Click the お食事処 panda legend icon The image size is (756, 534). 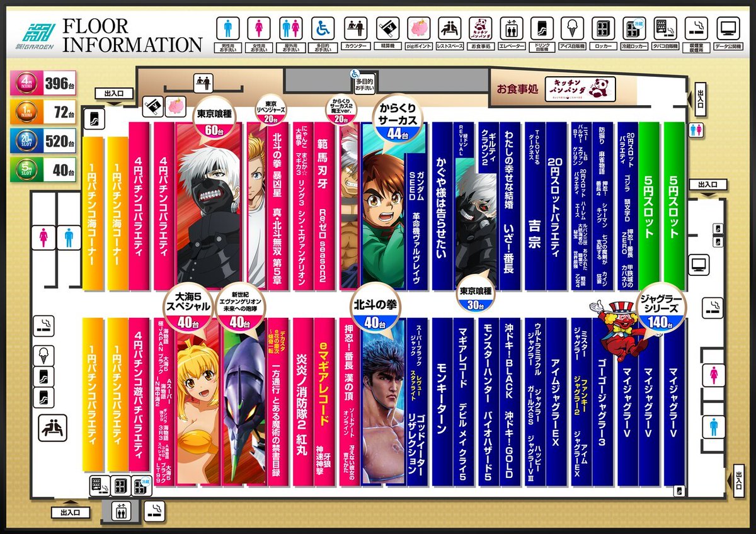click(x=481, y=28)
